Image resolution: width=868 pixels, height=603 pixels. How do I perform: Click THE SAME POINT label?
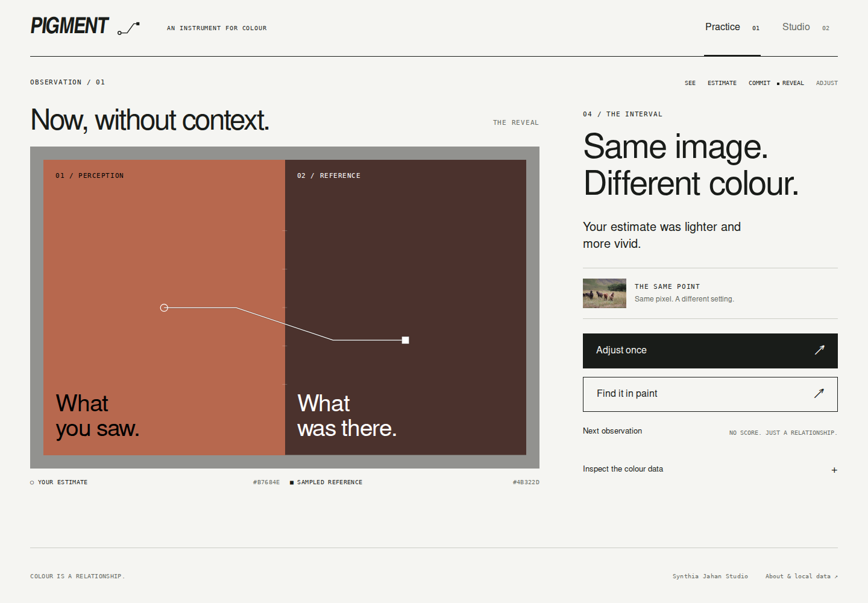667,287
